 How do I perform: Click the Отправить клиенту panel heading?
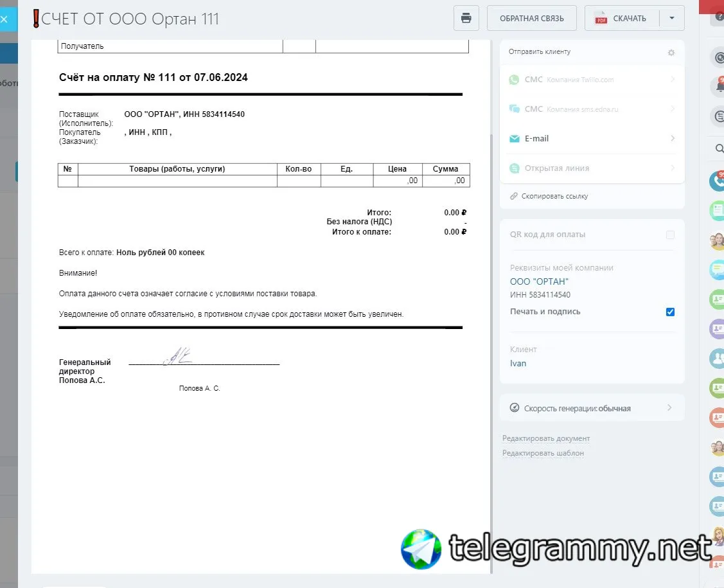coord(540,52)
